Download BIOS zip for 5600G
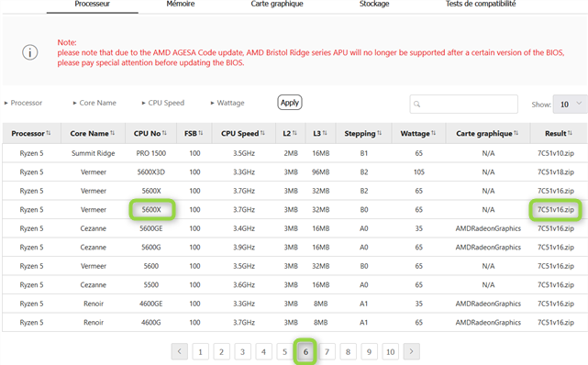The height and width of the screenshot is (365, 588). (x=556, y=248)
